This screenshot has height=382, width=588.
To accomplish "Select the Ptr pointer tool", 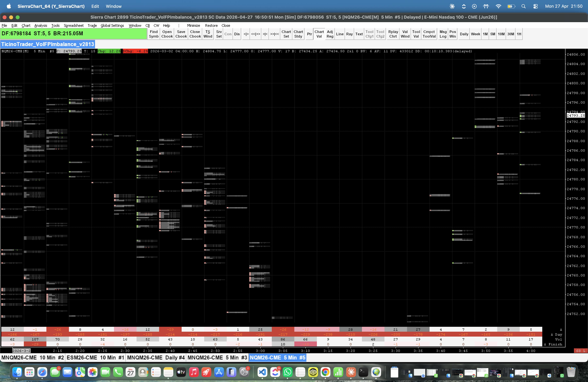I will pyautogui.click(x=309, y=34).
